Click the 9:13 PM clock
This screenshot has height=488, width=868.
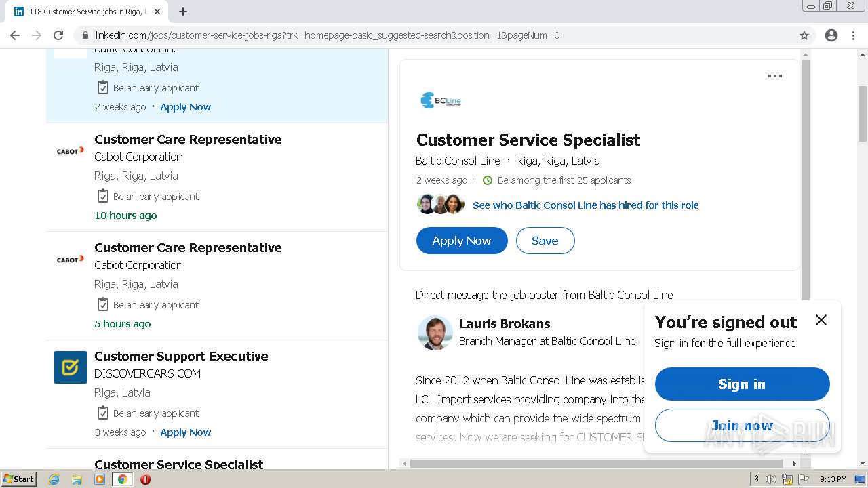833,479
